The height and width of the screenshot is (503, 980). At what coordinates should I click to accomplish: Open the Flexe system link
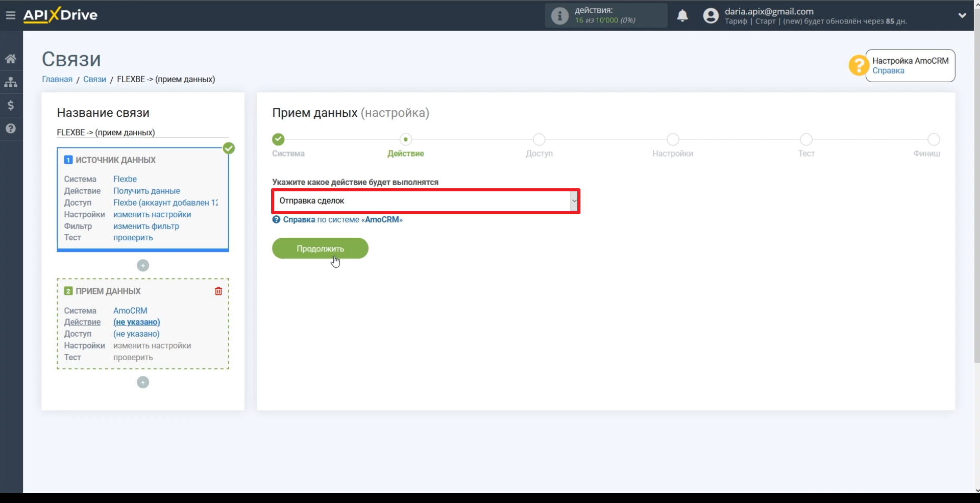click(125, 179)
